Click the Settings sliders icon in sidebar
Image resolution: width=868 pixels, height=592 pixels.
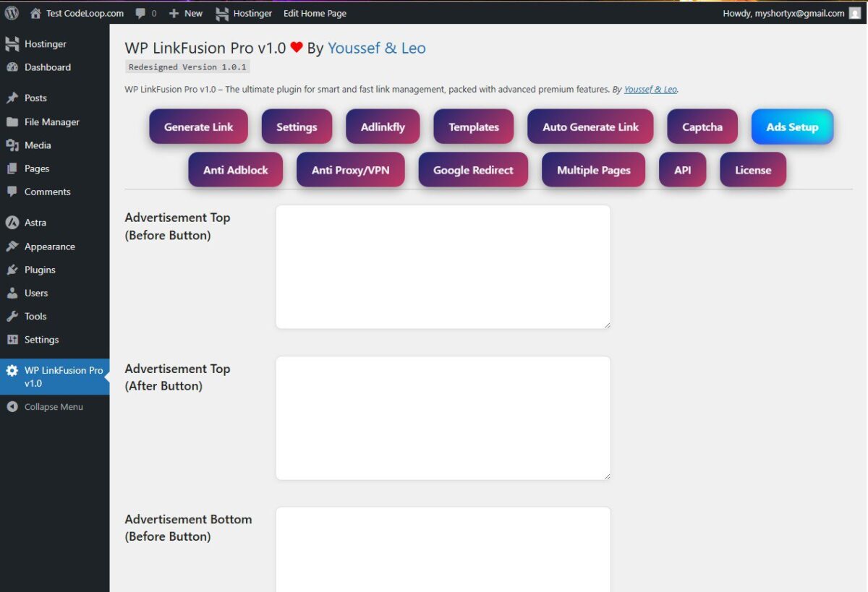click(12, 340)
